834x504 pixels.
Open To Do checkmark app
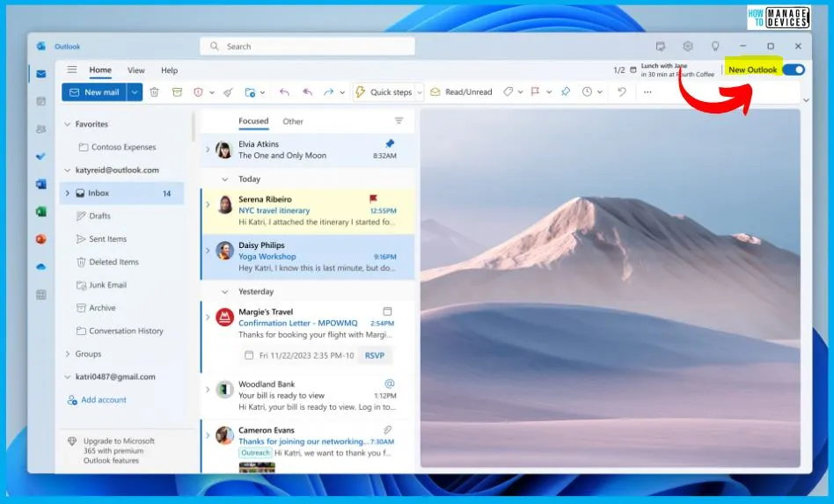(41, 157)
